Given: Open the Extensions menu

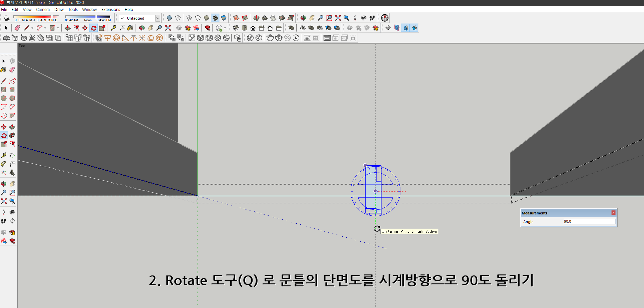Looking at the screenshot, I should coord(111,9).
